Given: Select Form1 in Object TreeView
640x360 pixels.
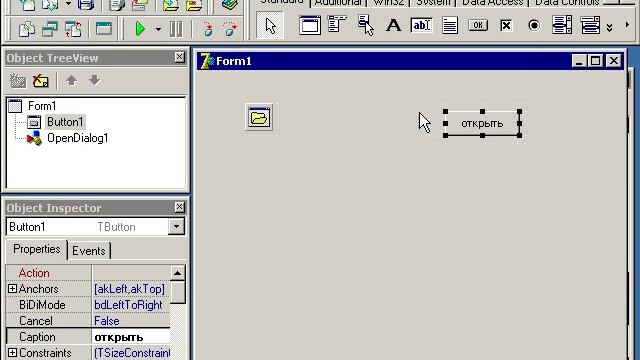Looking at the screenshot, I should pos(42,106).
